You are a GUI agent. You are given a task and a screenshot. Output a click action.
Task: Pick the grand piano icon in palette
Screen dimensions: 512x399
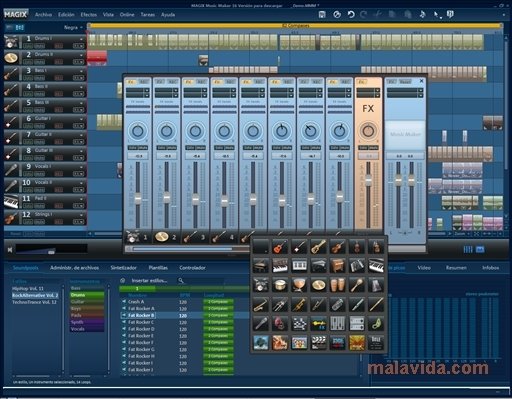260,266
